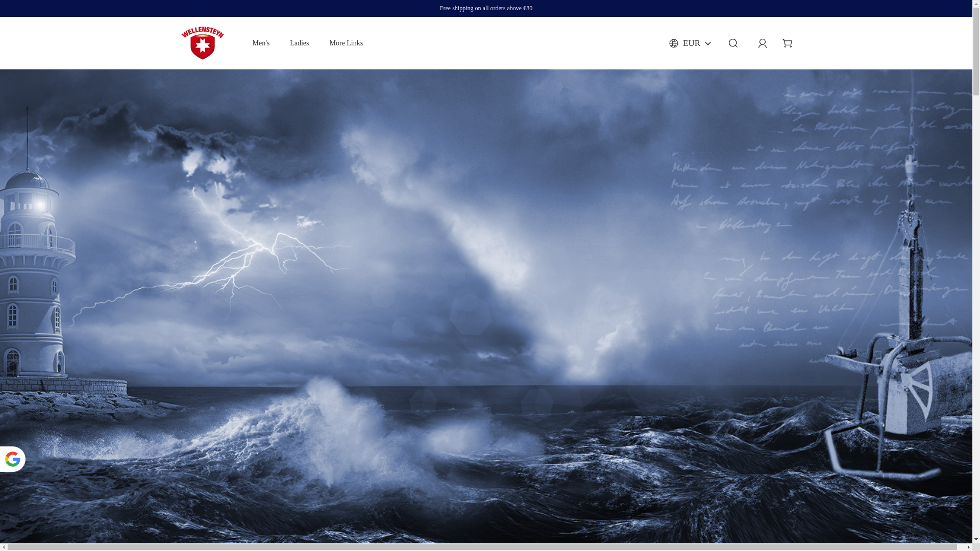Open the shopping cart icon

click(x=787, y=43)
